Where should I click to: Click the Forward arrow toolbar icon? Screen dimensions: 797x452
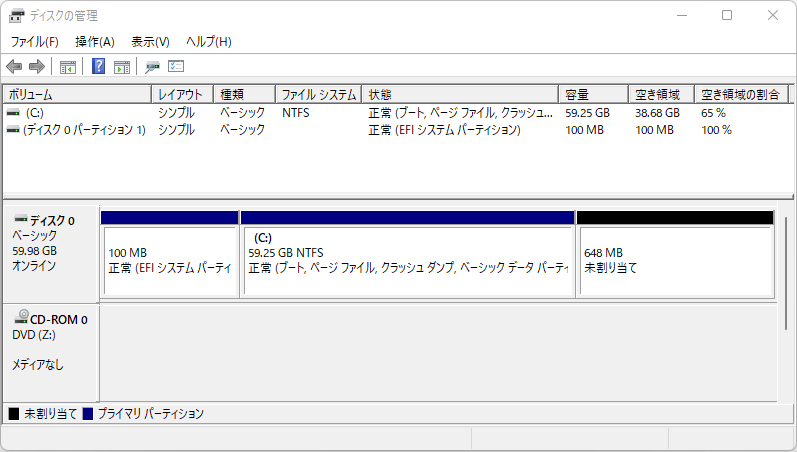coord(37,67)
